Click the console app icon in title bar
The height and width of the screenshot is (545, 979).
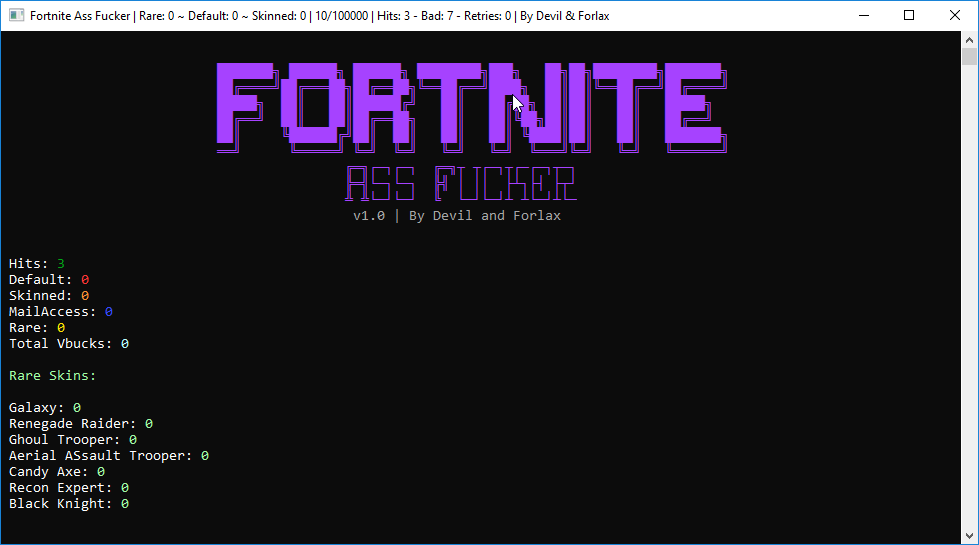[16, 16]
